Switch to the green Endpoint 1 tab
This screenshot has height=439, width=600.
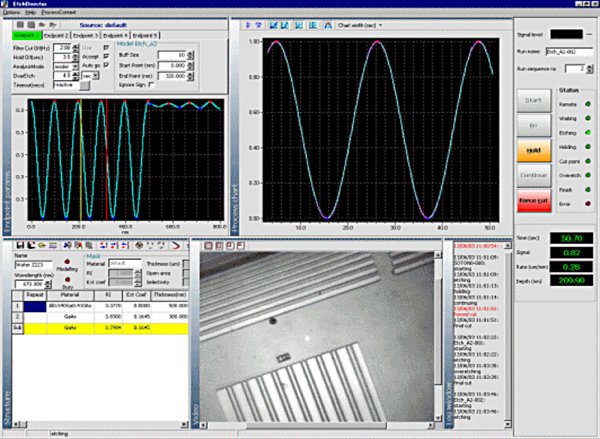point(27,36)
